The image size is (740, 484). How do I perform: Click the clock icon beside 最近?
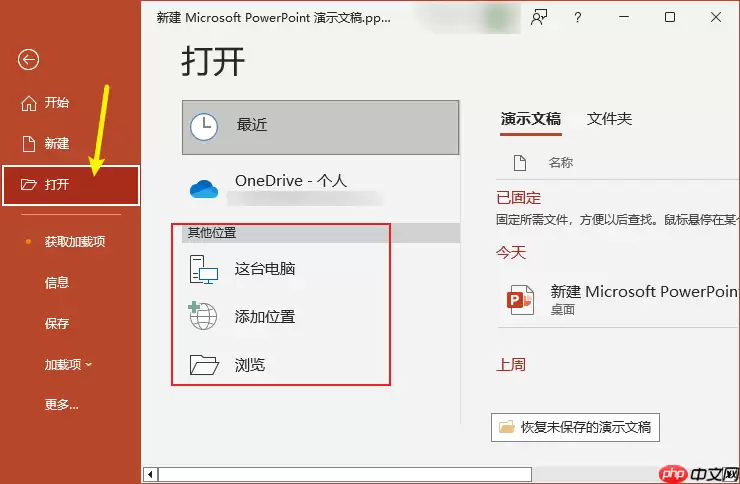[204, 126]
